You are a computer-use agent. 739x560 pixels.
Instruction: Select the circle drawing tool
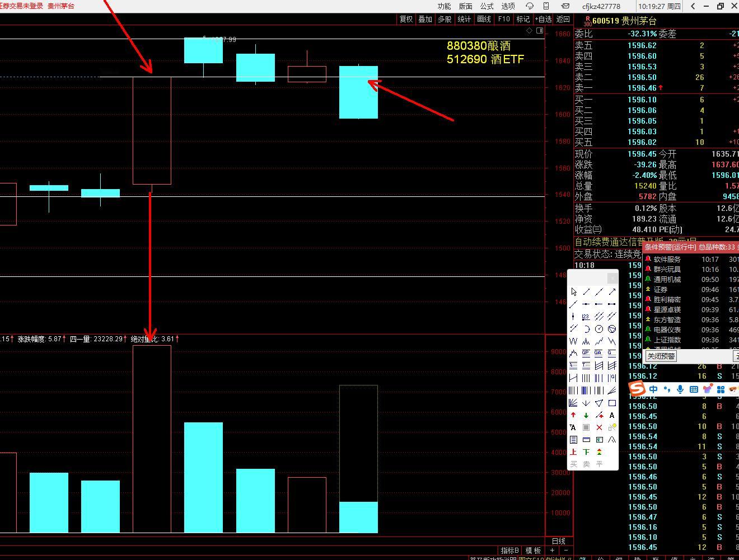599,328
